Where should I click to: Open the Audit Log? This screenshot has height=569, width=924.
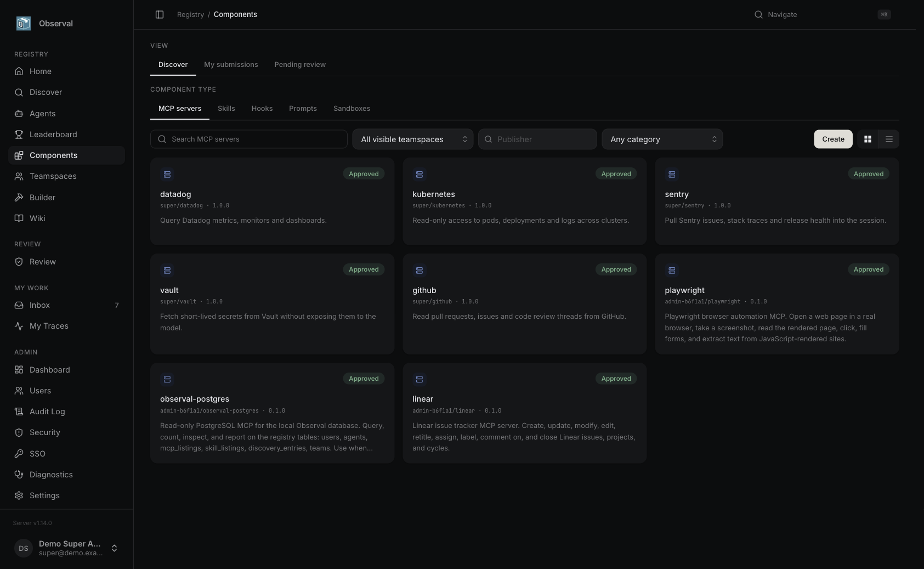(66, 412)
